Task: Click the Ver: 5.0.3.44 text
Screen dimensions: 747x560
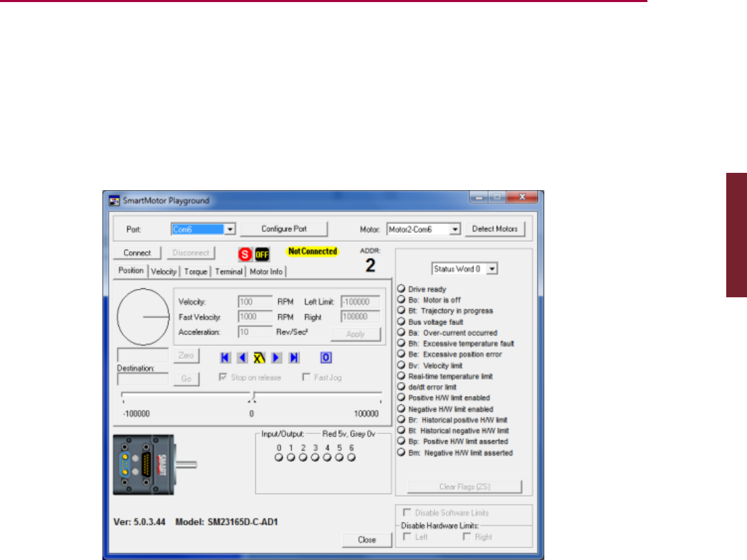Action: pyautogui.click(x=139, y=522)
